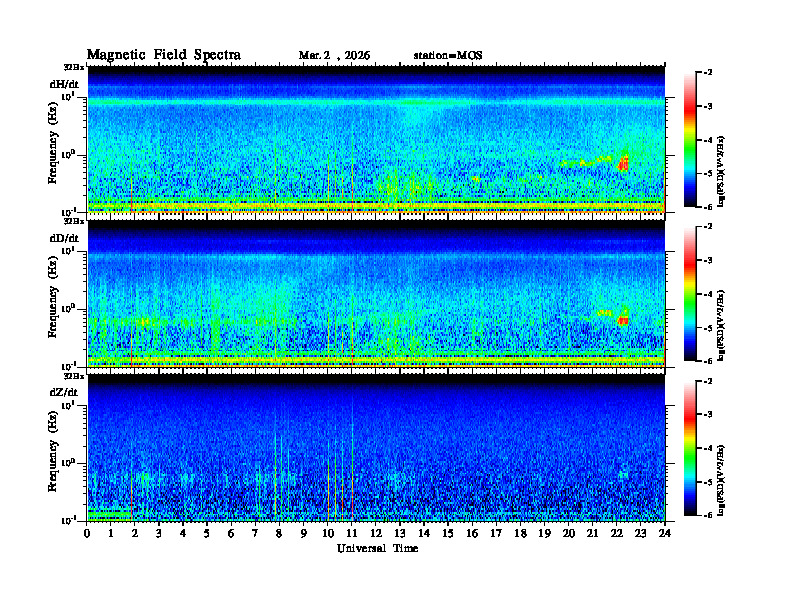Click the "-4" value on dD/dt color scale
Screen dimensions: 792x612
[x=709, y=294]
